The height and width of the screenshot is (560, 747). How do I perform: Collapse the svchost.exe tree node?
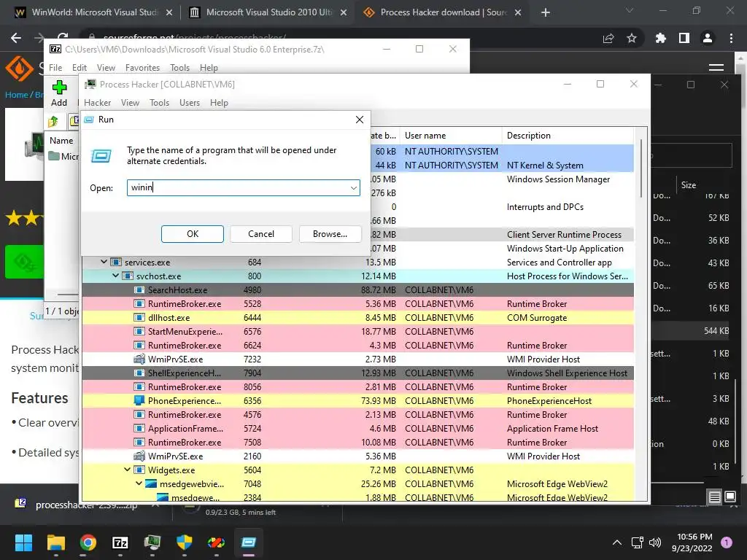pos(115,276)
